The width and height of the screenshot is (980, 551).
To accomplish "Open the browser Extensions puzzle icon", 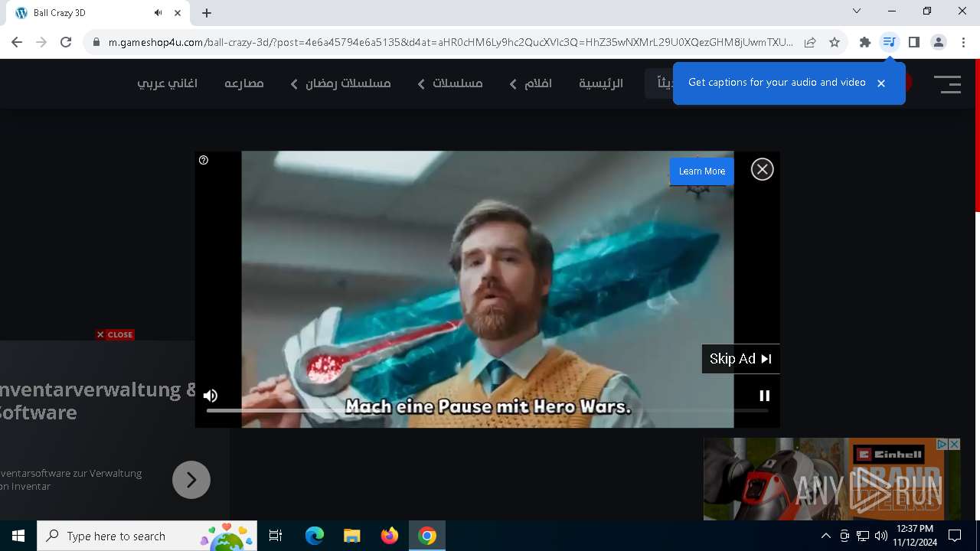I will coord(865,43).
